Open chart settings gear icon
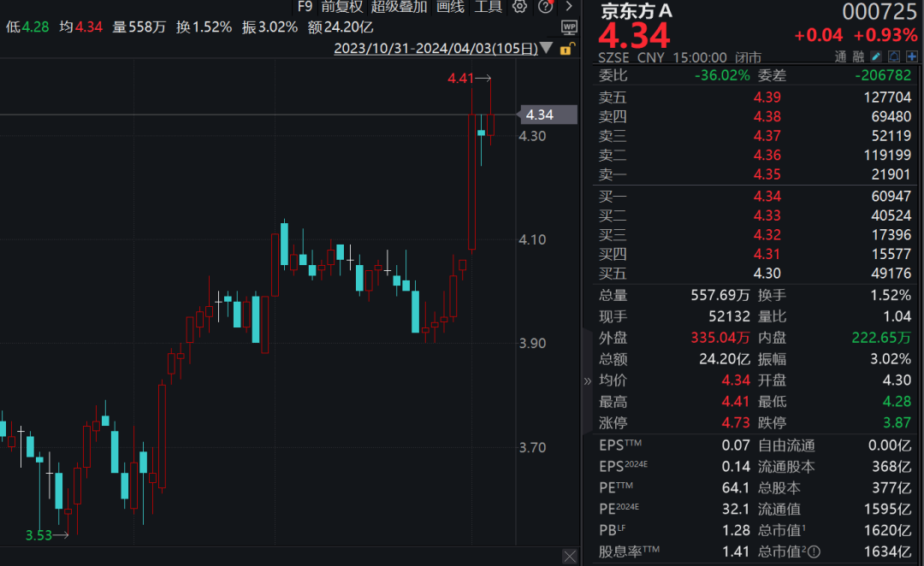This screenshot has height=566, width=924. click(x=519, y=7)
